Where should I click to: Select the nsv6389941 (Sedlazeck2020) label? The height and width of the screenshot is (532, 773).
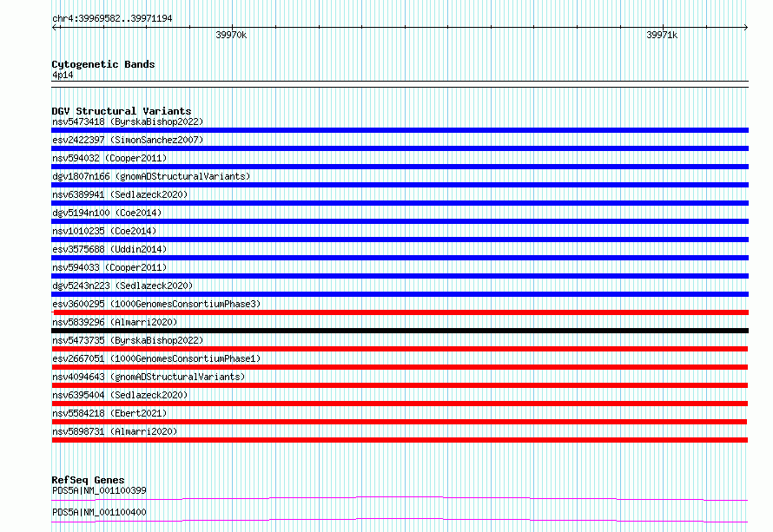point(120,194)
